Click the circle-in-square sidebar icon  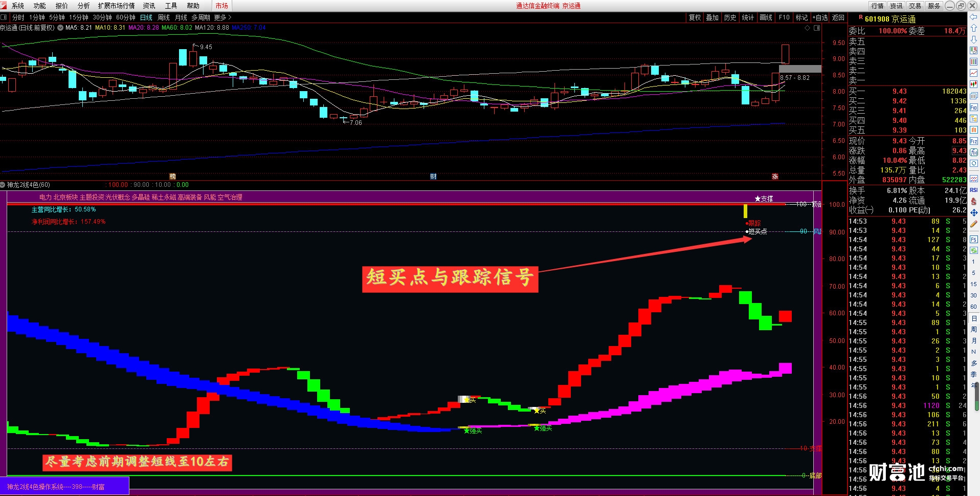coord(973,164)
